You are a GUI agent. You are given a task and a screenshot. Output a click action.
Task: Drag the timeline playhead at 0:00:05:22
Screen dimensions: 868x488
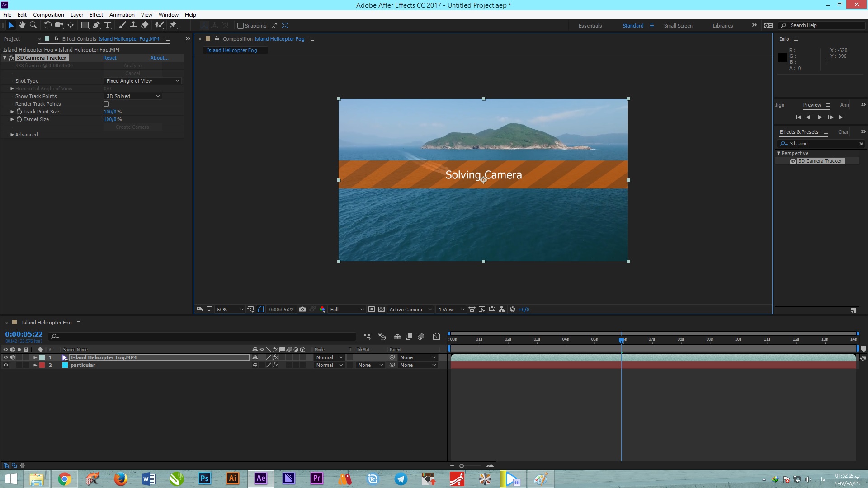[622, 339]
